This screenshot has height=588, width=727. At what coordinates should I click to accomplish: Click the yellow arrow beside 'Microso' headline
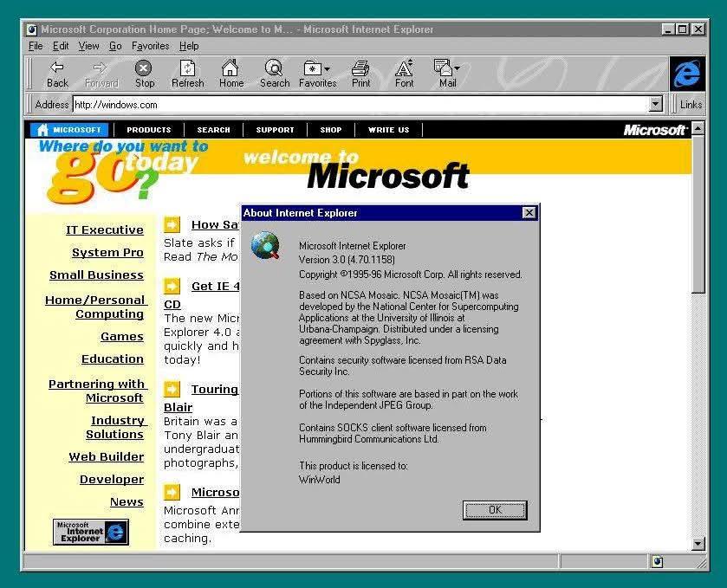[x=172, y=492]
